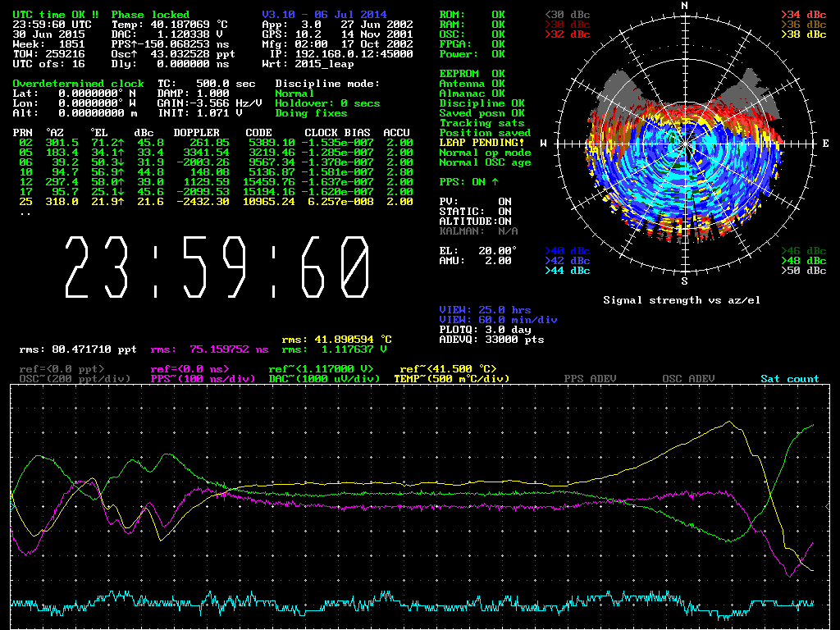Screen dimensions: 840x630
Task: Select the "ALTITUDE: ON" filter setting
Action: pyautogui.click(x=475, y=221)
